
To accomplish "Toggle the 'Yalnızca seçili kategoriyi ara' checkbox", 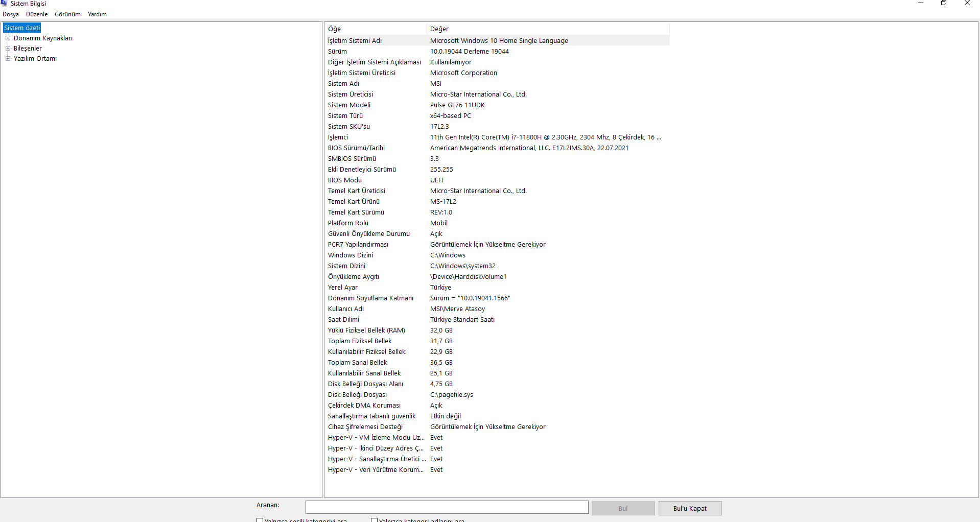I will coord(260,520).
